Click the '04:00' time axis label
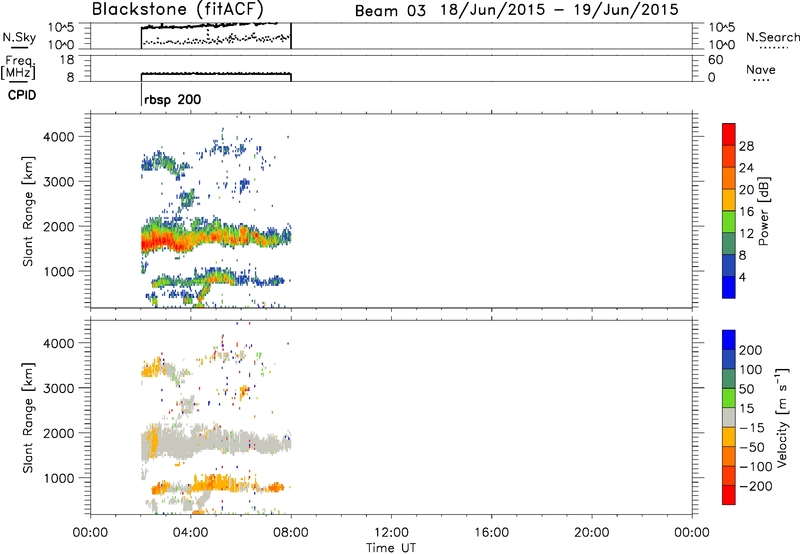The height and width of the screenshot is (554, 800). [190, 533]
